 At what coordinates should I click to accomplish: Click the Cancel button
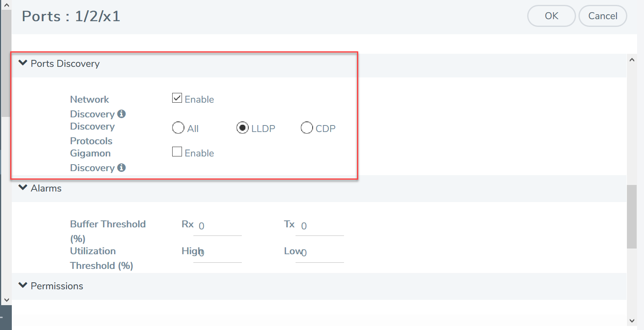point(602,16)
